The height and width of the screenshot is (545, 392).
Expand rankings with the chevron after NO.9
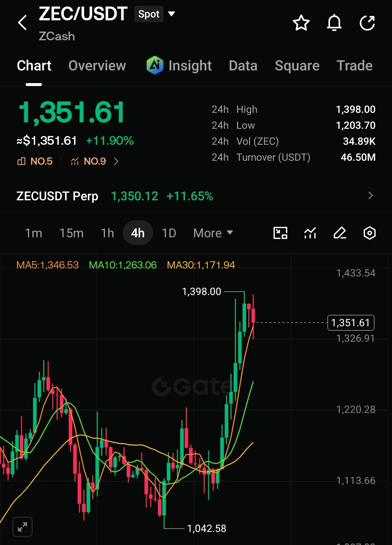coord(116,161)
